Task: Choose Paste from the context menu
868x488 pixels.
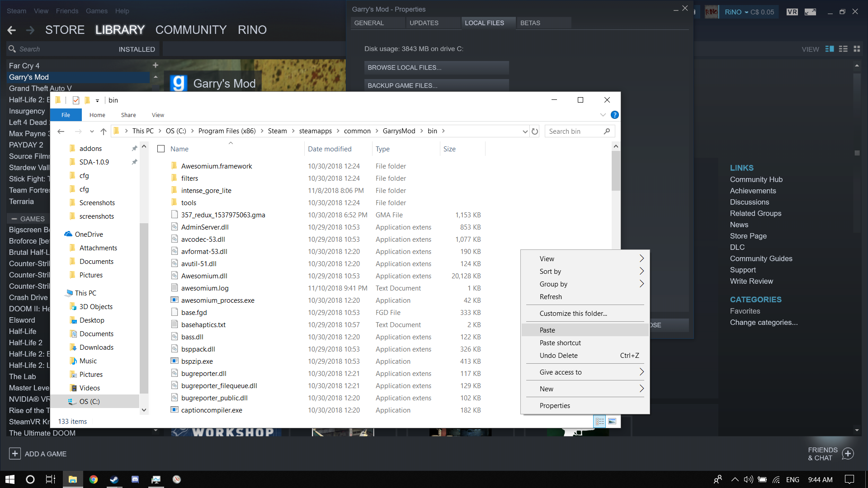Action: [547, 330]
